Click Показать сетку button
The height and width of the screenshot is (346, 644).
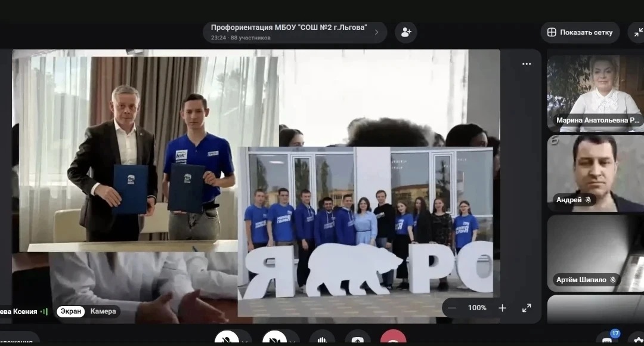(580, 32)
